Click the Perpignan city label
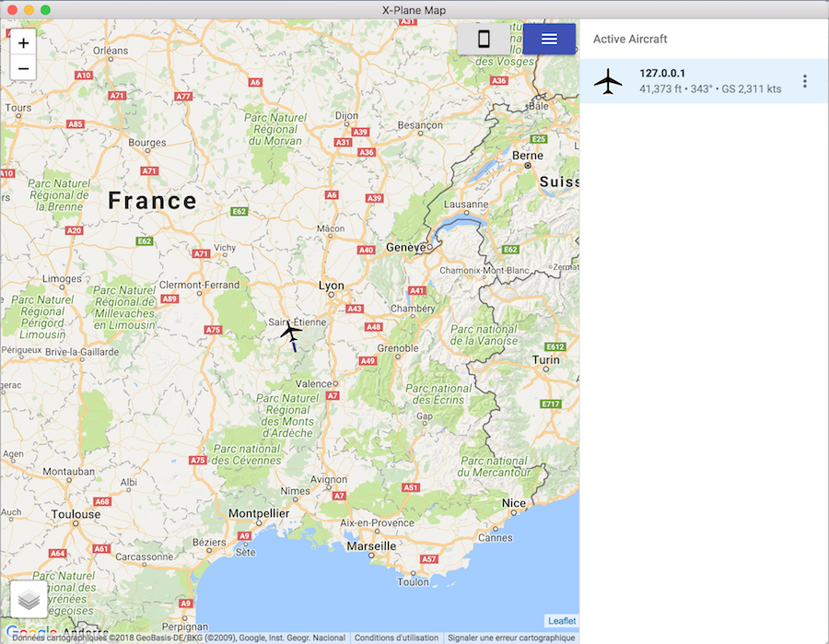This screenshot has width=829, height=644. click(184, 627)
